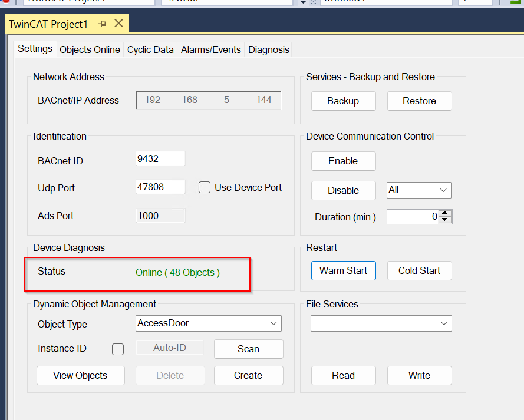Click the BACnet ID input field
This screenshot has width=524, height=420.
pos(160,158)
